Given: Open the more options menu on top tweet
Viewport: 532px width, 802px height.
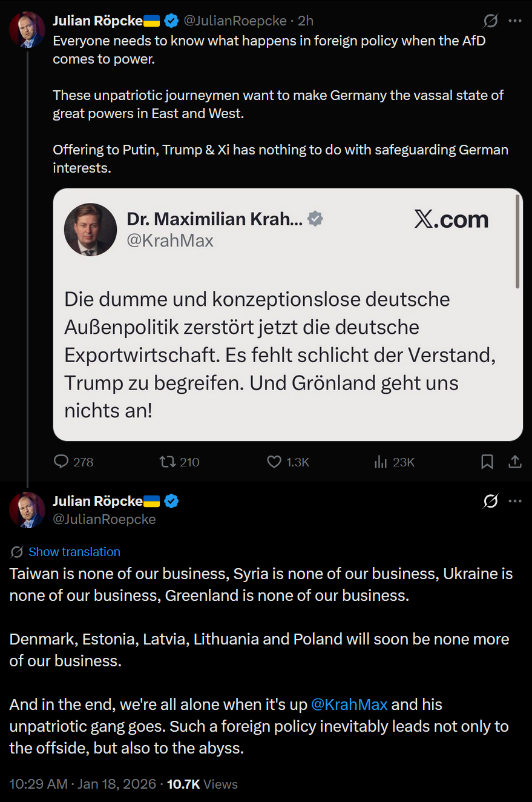Looking at the screenshot, I should [x=515, y=21].
